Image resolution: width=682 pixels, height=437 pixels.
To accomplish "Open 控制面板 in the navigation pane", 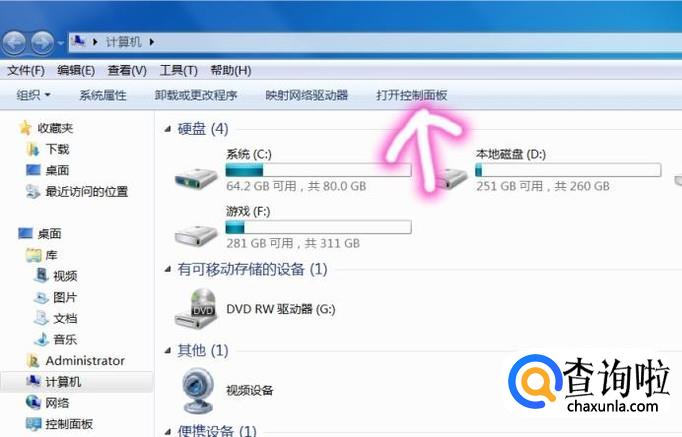I will pos(69,424).
